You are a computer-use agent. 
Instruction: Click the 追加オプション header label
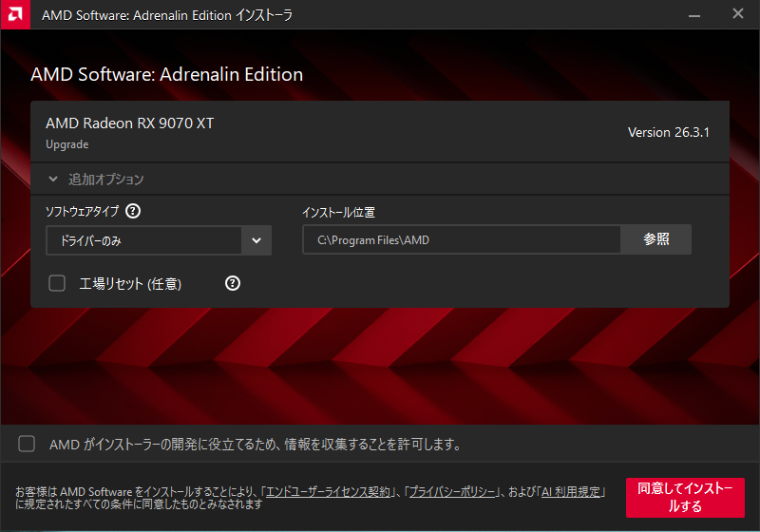point(106,179)
